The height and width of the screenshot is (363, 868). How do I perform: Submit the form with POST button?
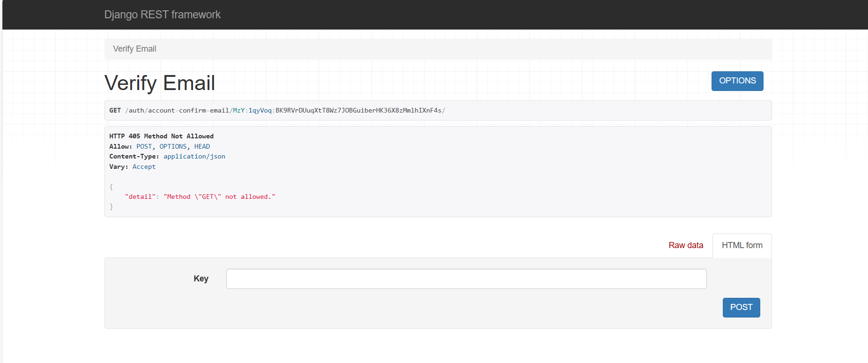741,307
